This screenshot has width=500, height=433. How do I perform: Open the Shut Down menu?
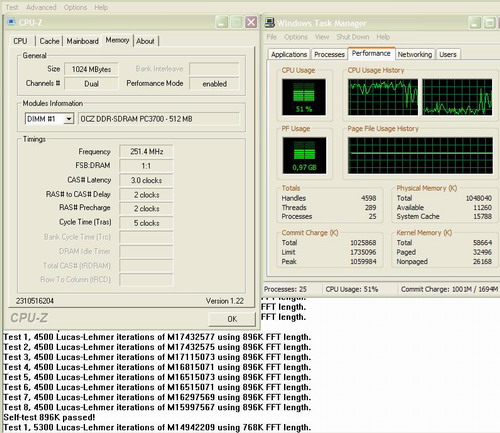click(353, 37)
